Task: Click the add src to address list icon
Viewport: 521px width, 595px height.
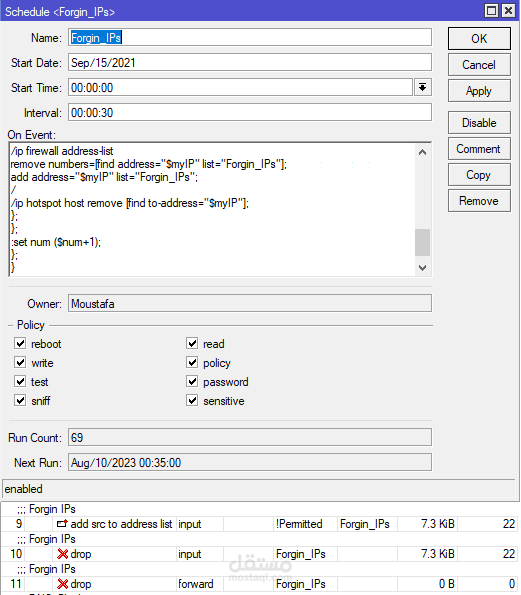Action: [x=62, y=524]
